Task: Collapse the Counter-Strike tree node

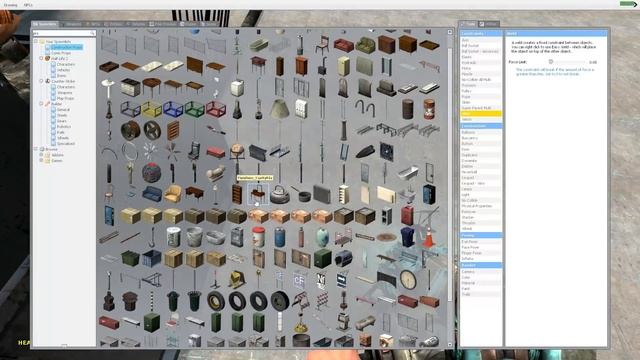Action: point(41,81)
